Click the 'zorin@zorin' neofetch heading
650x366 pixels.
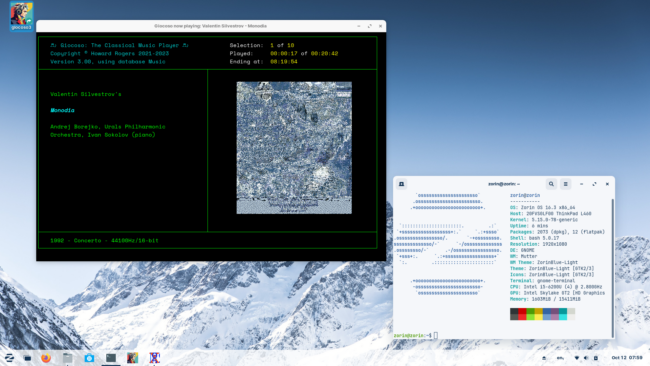pos(525,195)
